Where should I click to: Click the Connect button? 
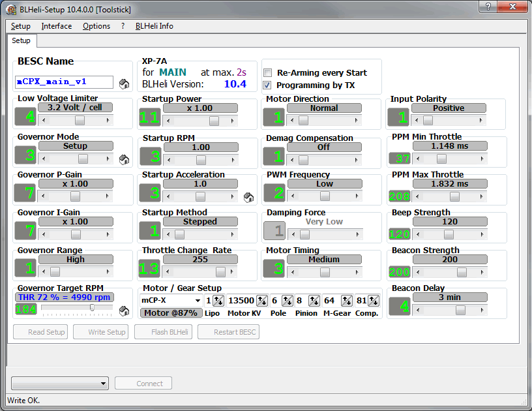coord(143,384)
